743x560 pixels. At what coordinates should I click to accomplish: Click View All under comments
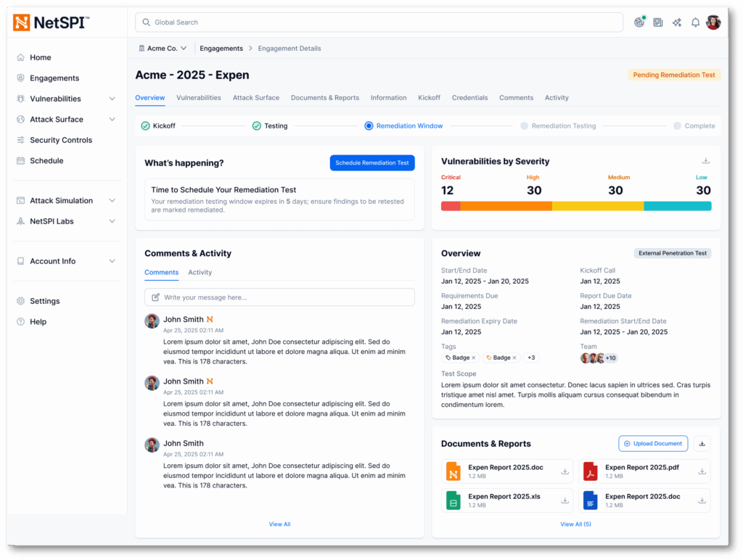(279, 524)
